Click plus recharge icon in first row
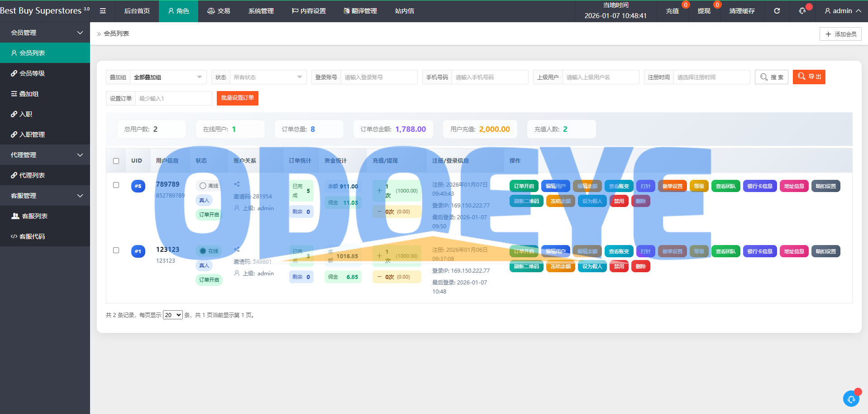Screen dimensions: 868x414 [379, 191]
